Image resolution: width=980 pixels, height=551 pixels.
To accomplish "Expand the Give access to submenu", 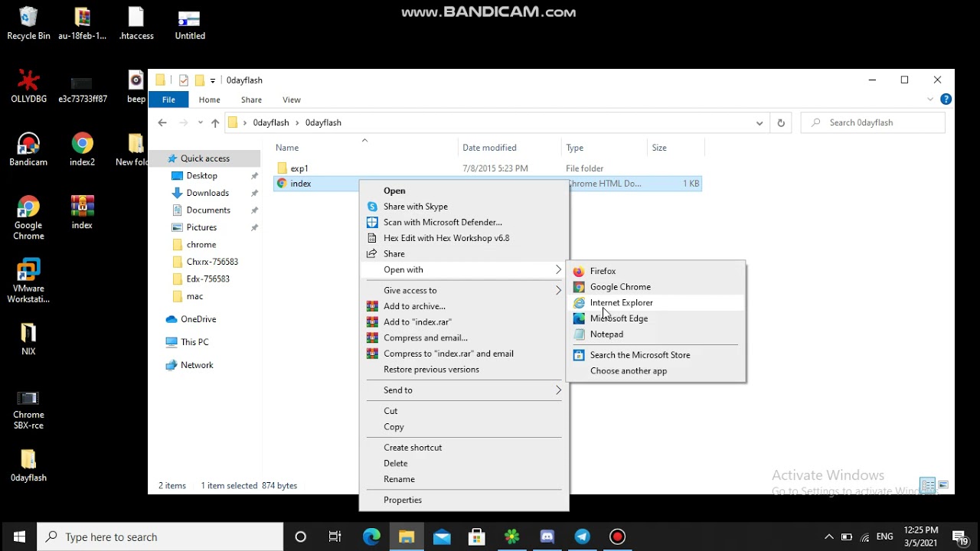I will [464, 290].
